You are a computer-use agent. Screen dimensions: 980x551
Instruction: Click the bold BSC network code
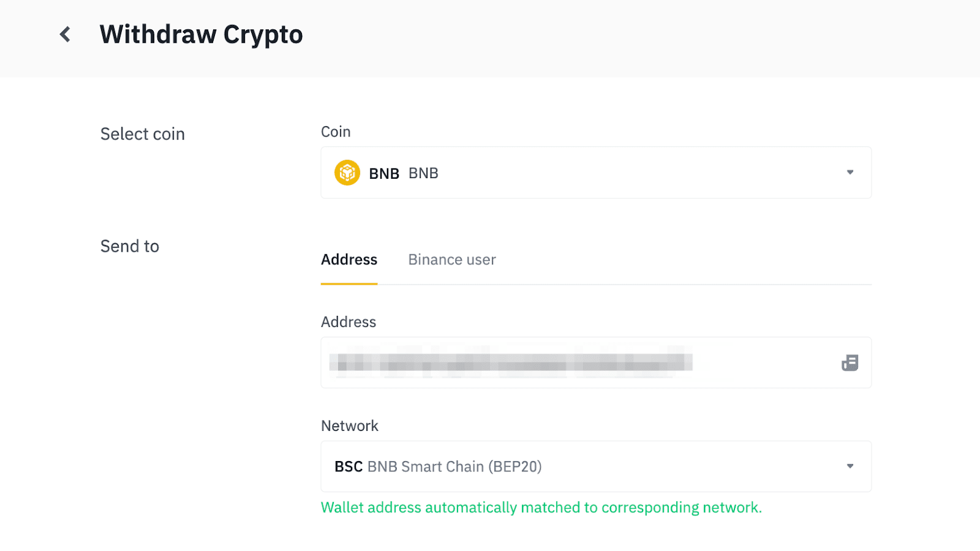pyautogui.click(x=349, y=467)
